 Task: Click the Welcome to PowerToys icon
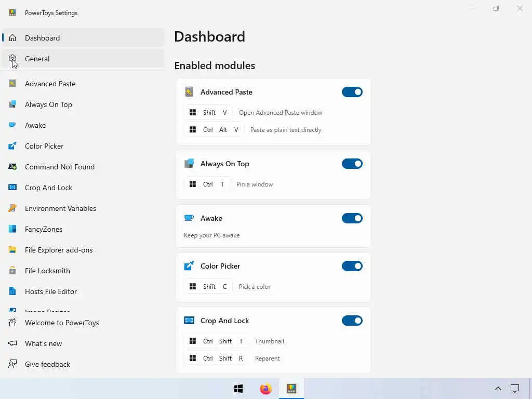[12, 322]
